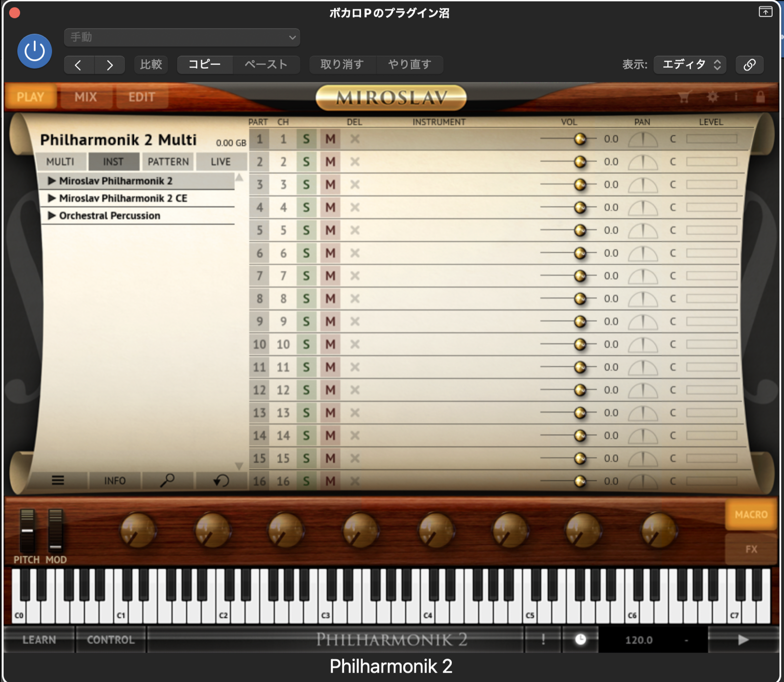Click the CONTROL button
The height and width of the screenshot is (682, 784).
[x=110, y=640]
